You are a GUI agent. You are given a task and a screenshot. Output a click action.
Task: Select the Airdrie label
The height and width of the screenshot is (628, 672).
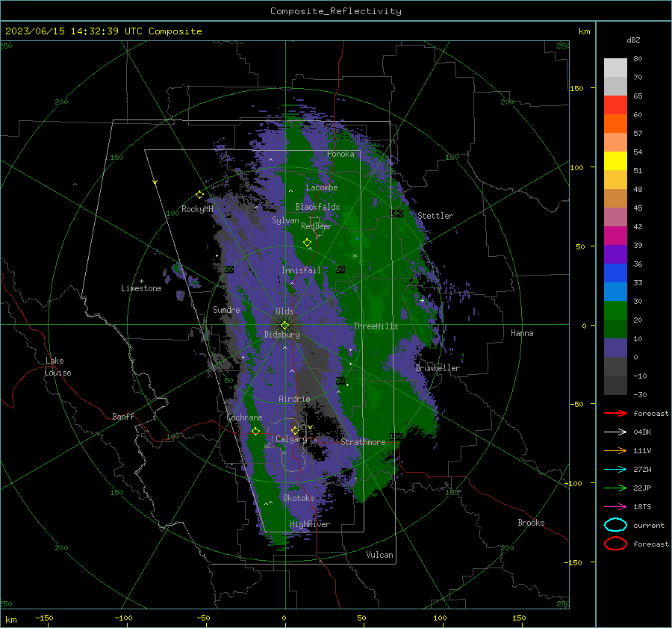[294, 399]
